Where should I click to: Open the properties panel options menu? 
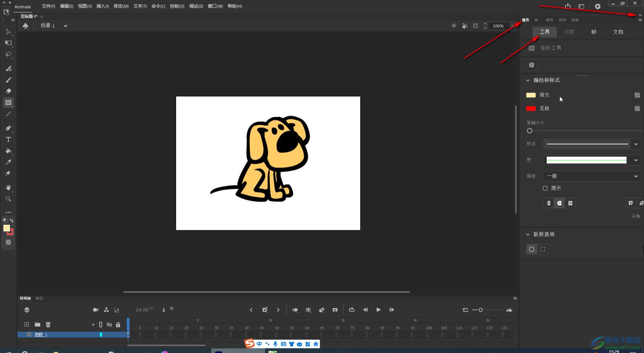click(x=640, y=20)
